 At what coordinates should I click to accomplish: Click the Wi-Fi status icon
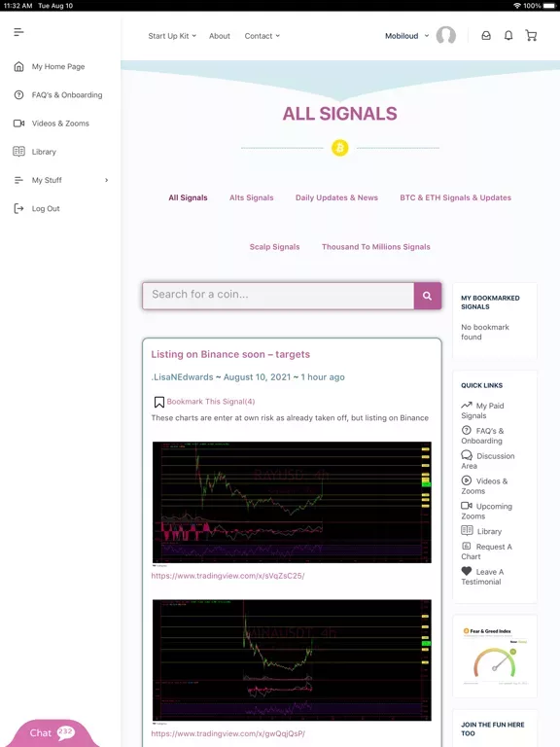(x=517, y=6)
